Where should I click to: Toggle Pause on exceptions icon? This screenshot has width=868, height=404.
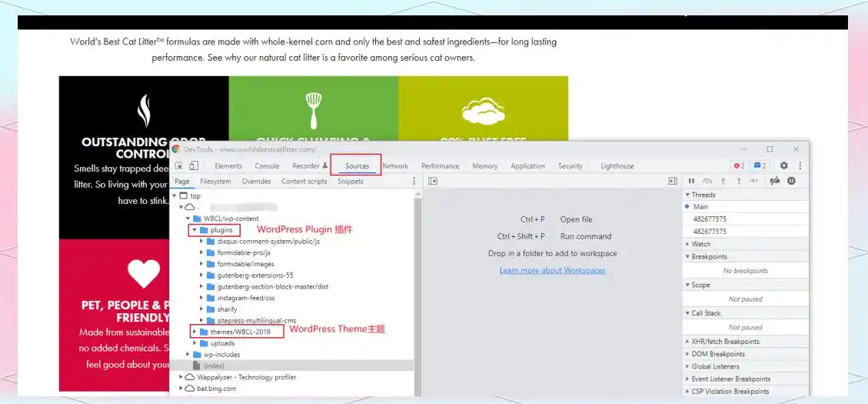(x=792, y=181)
